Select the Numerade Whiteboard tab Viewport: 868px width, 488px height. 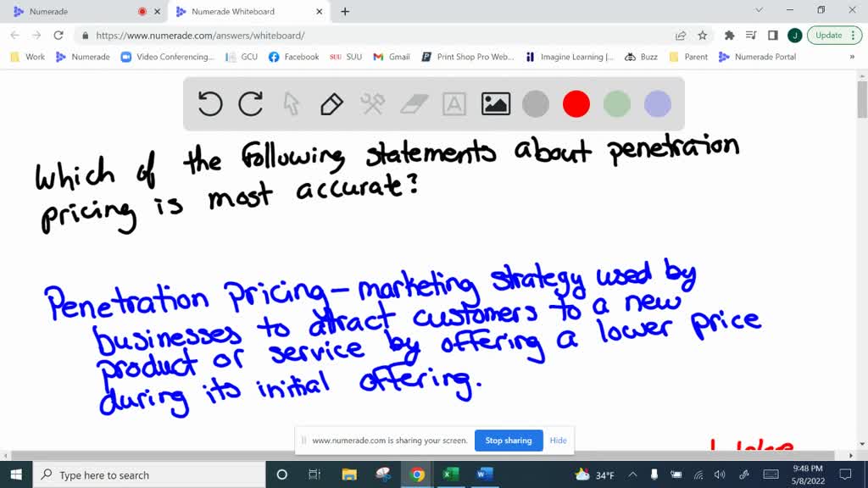pyautogui.click(x=243, y=12)
